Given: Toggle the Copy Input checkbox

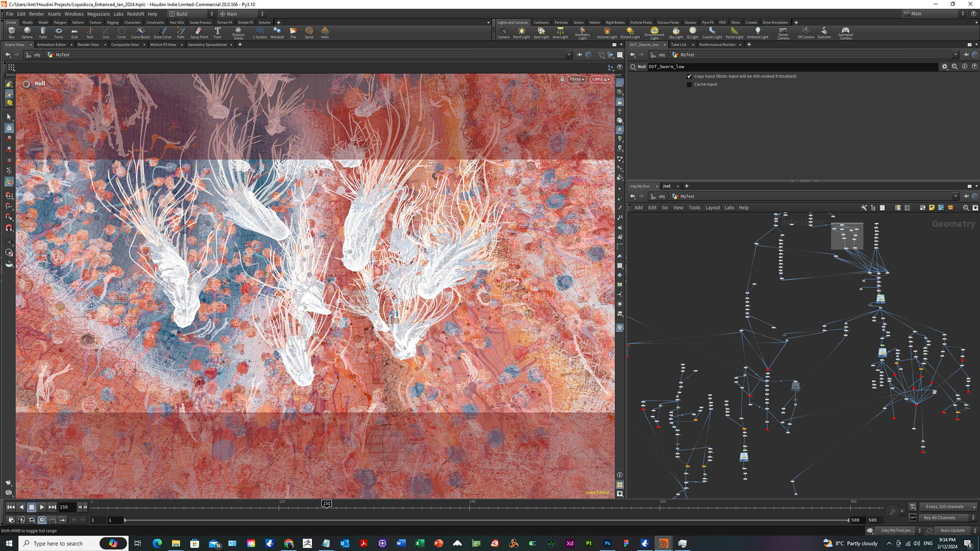Looking at the screenshot, I should coord(689,77).
